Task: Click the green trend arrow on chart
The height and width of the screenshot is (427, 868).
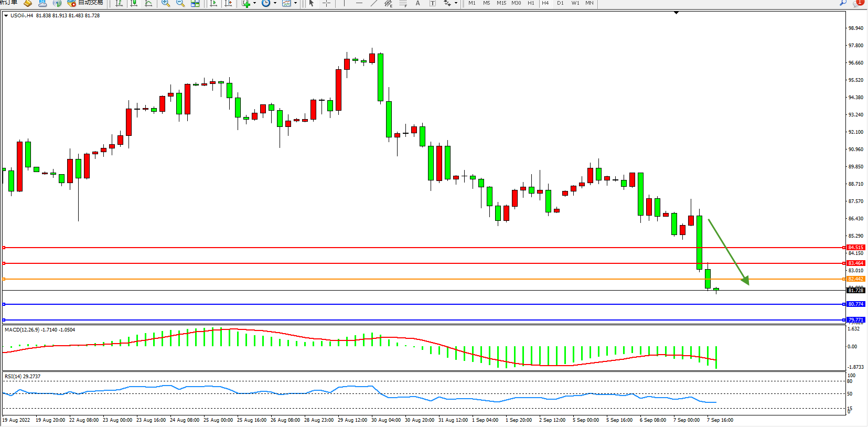Action: [728, 252]
